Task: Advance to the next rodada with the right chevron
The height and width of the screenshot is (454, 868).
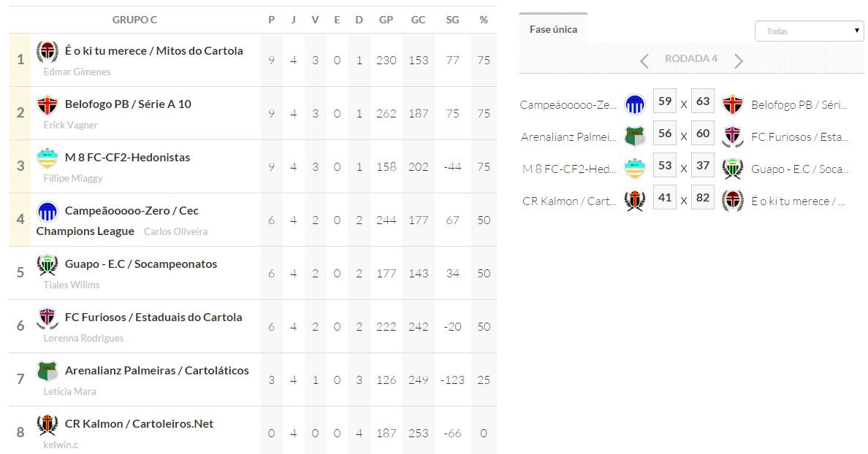Action: 739,61
